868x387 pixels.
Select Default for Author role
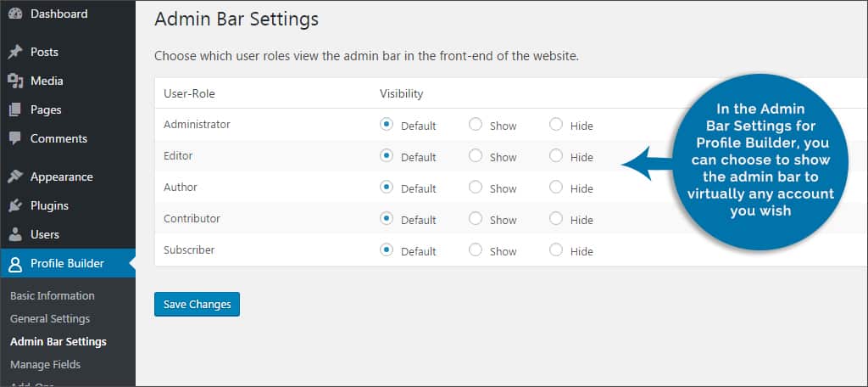click(x=387, y=187)
